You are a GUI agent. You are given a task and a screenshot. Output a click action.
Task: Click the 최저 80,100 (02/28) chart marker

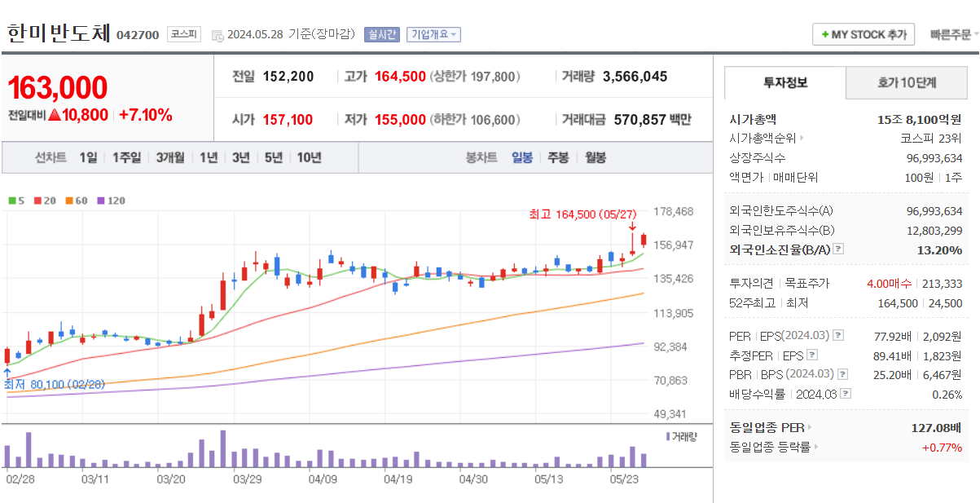click(x=55, y=384)
